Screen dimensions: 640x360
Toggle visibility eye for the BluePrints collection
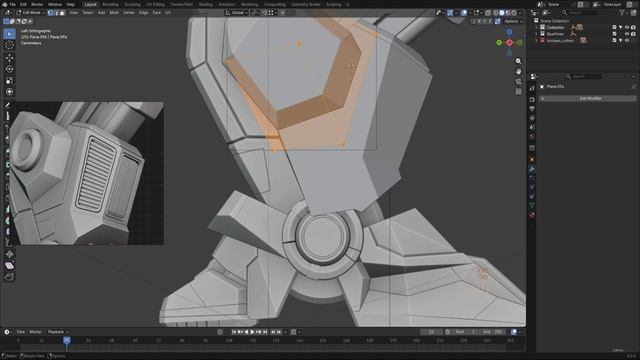(627, 34)
